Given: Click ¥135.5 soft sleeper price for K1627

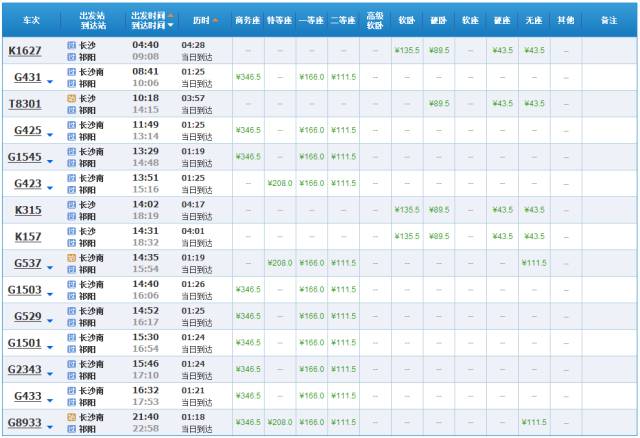Looking at the screenshot, I should click(x=407, y=51).
